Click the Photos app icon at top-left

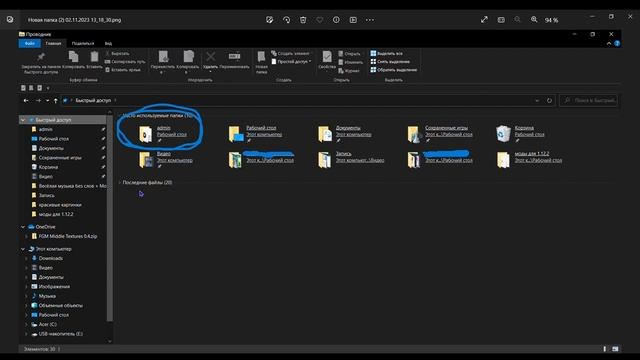pos(10,20)
